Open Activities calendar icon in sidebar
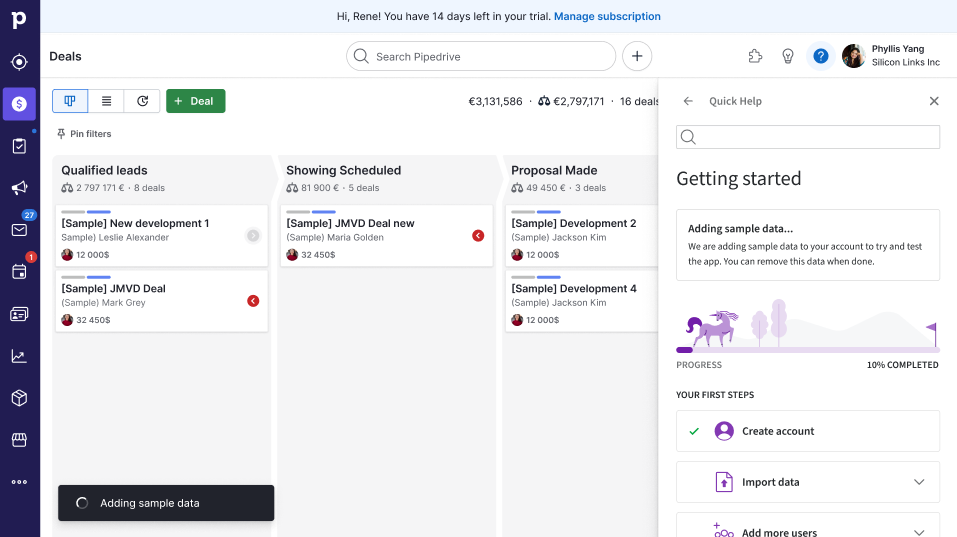The width and height of the screenshot is (957, 537). [x=19, y=272]
